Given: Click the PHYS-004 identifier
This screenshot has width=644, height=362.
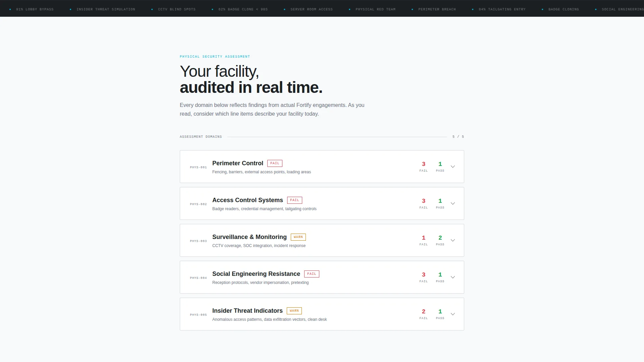Looking at the screenshot, I should point(198,278).
